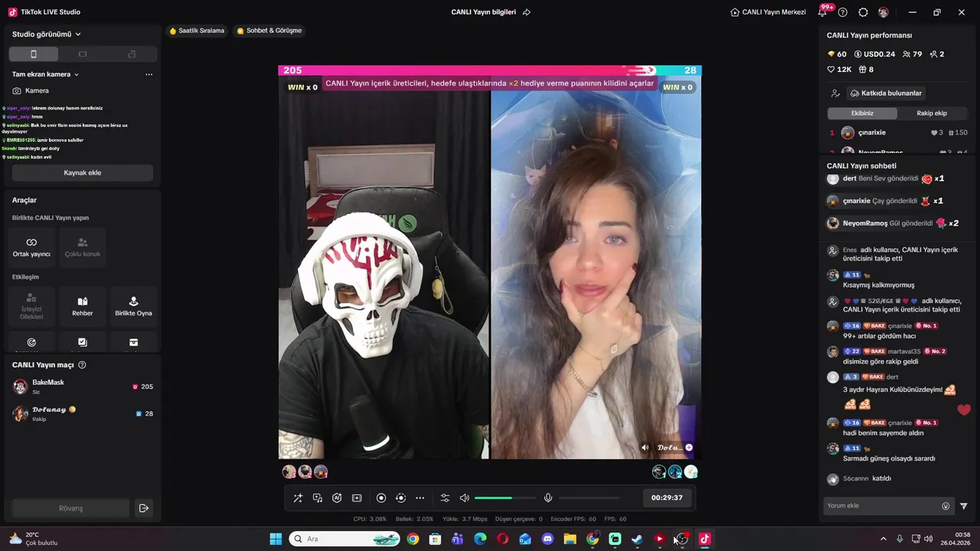The width and height of the screenshot is (980, 551).
Task: Select landscape layout view
Action: coord(83,54)
